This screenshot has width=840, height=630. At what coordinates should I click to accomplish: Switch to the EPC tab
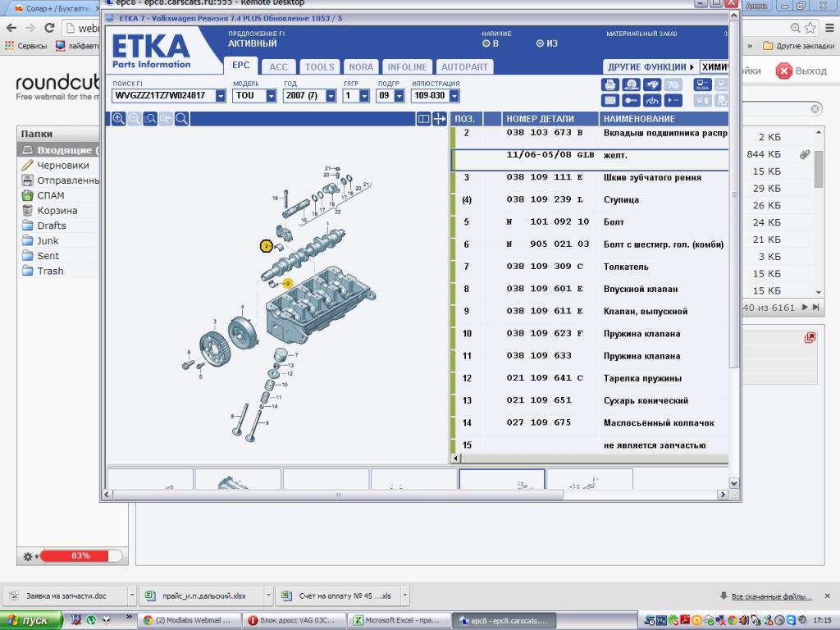(240, 66)
